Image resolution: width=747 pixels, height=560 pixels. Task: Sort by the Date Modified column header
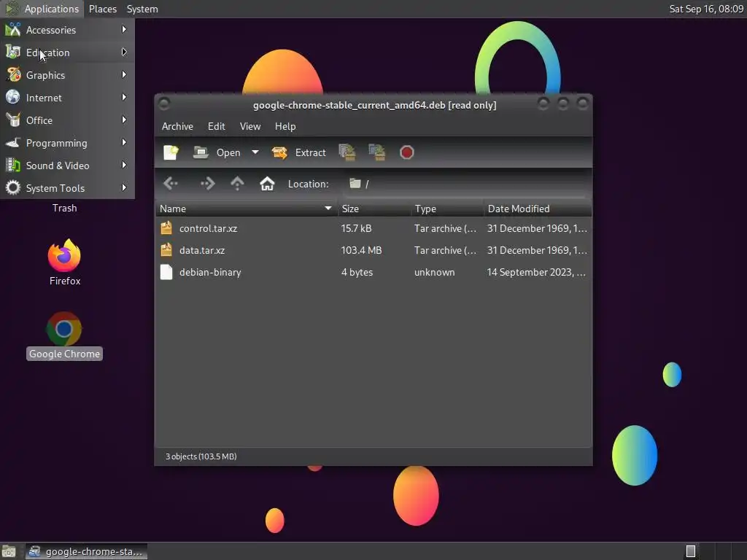click(x=538, y=209)
